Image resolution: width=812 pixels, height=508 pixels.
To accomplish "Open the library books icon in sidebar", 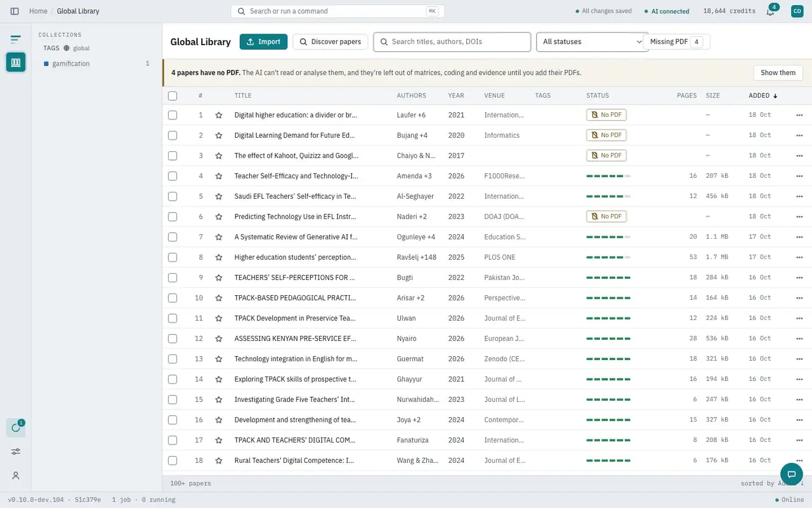I will (16, 62).
